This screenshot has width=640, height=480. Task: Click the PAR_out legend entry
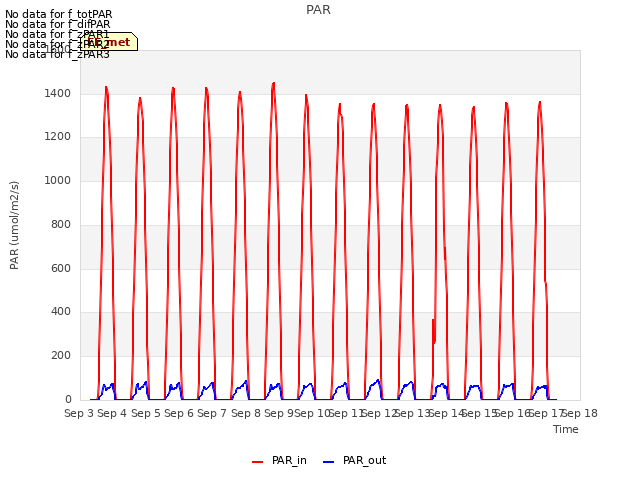(354, 460)
